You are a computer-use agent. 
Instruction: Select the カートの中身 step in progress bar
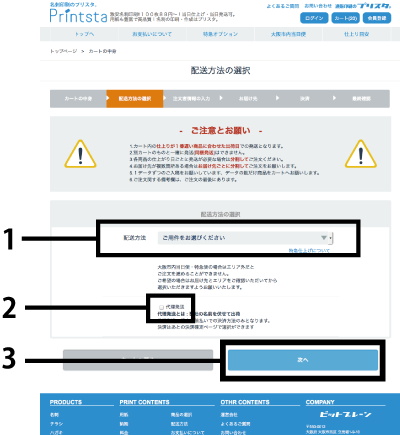click(x=78, y=99)
